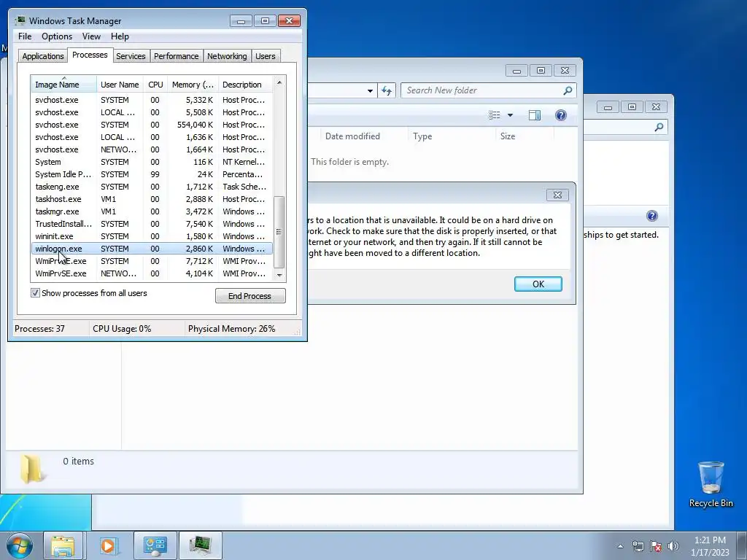The height and width of the screenshot is (560, 747).
Task: Open Windows Explorer from the taskbar
Action: (x=63, y=545)
